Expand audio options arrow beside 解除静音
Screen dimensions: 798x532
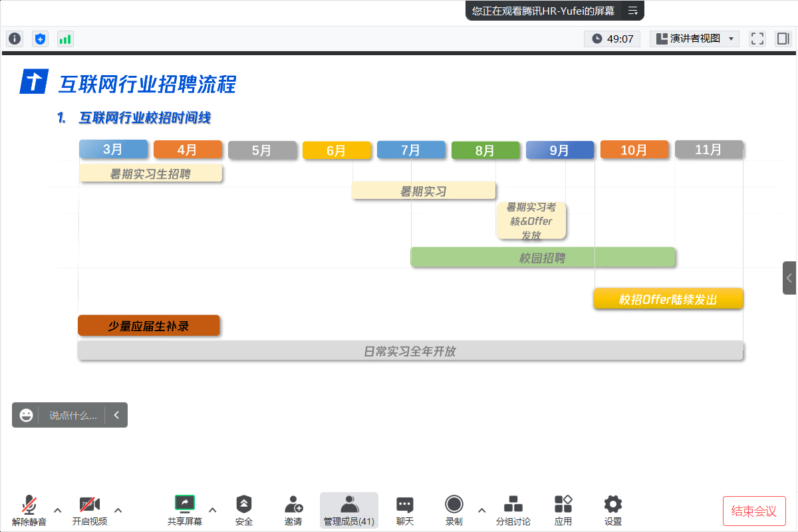58,510
